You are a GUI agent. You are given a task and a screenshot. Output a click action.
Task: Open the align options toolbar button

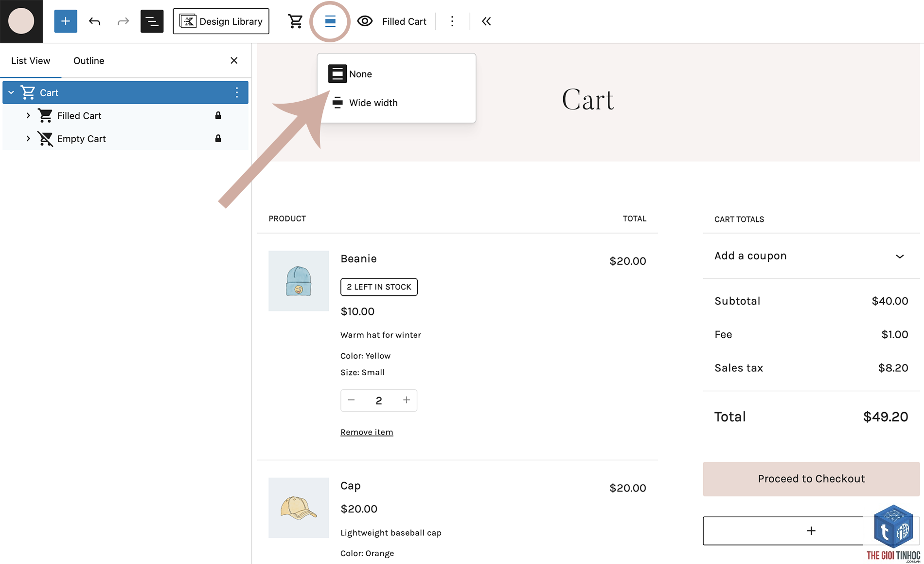(330, 21)
